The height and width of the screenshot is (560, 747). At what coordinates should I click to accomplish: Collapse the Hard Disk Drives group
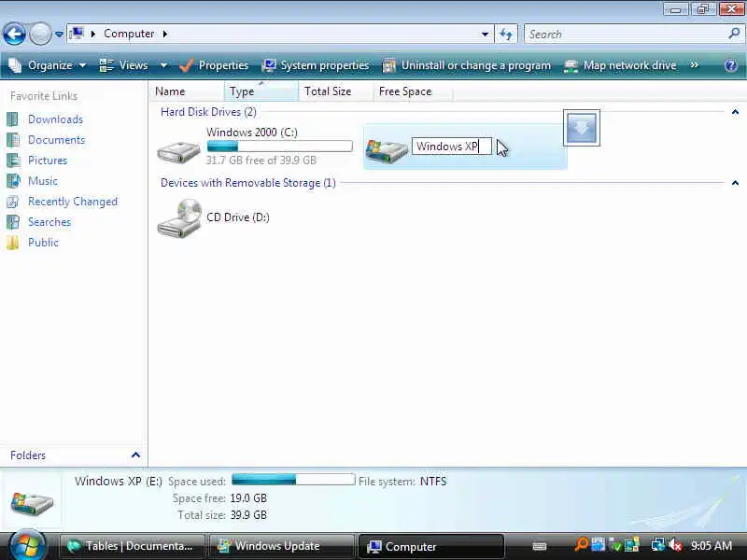click(735, 112)
